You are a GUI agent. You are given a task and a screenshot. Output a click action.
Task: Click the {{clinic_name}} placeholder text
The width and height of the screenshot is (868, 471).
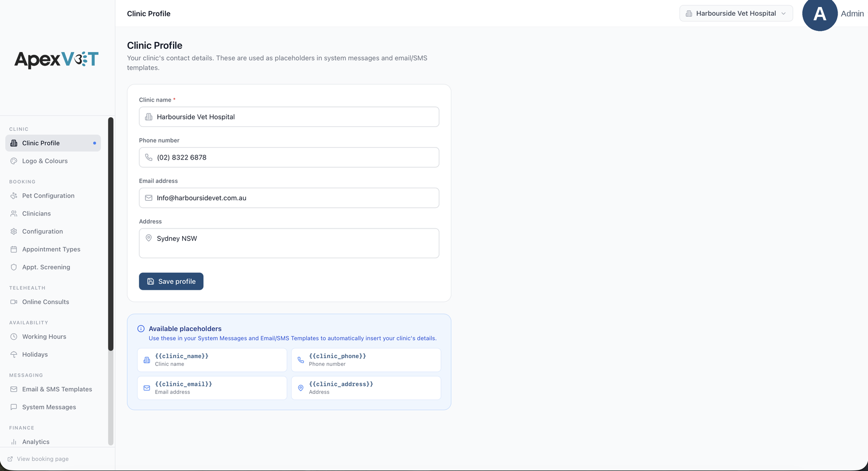182,356
